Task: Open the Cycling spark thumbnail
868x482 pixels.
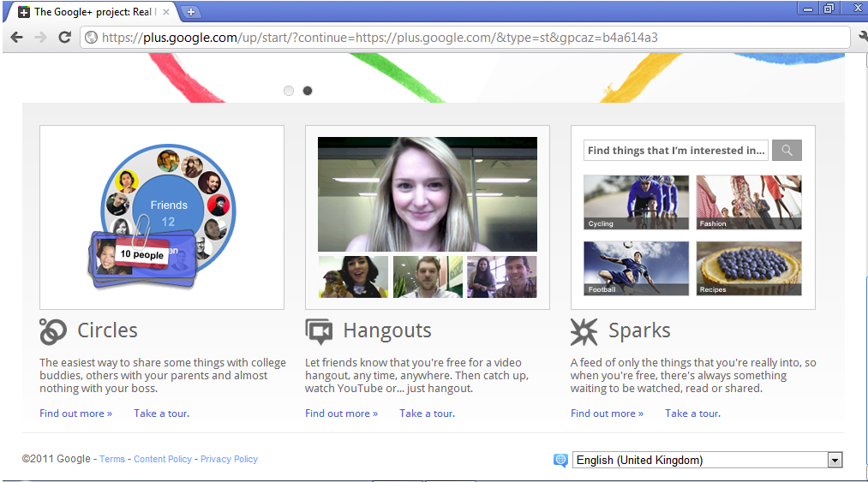Action: point(636,202)
